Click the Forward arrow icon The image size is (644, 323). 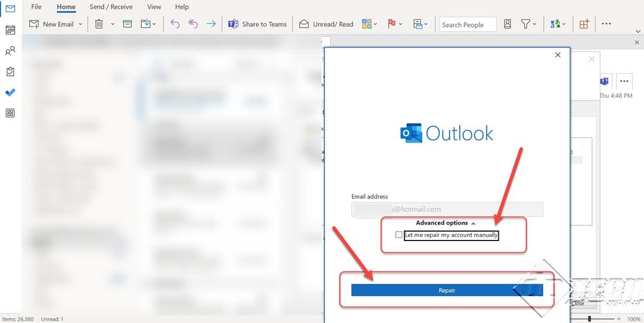point(211,24)
